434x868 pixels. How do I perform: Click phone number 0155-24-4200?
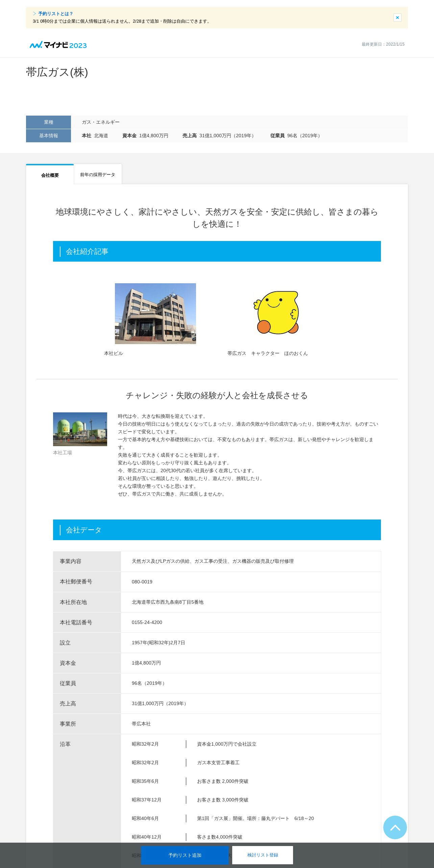pos(147,622)
